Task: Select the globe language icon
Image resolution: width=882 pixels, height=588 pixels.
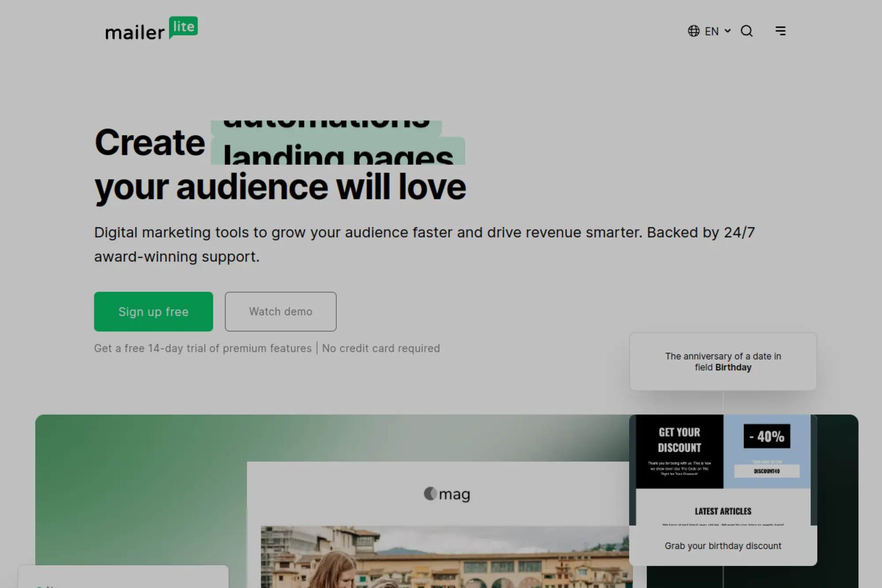Action: (x=693, y=31)
